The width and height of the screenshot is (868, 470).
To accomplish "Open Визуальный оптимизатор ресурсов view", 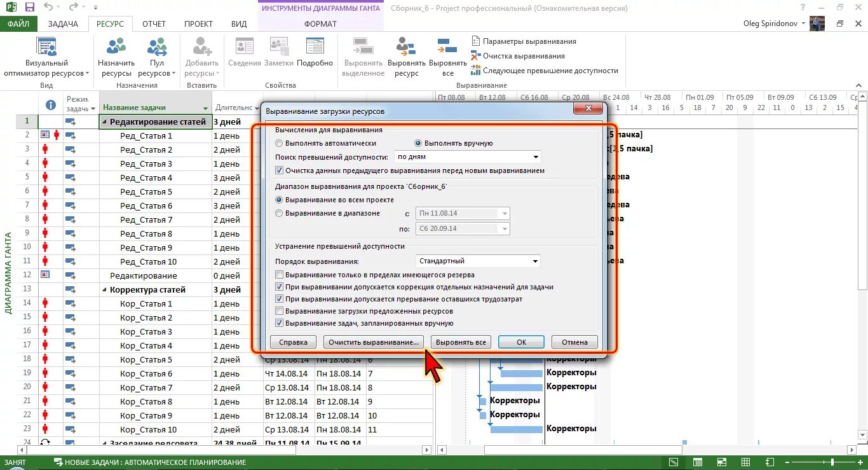I will (46, 57).
